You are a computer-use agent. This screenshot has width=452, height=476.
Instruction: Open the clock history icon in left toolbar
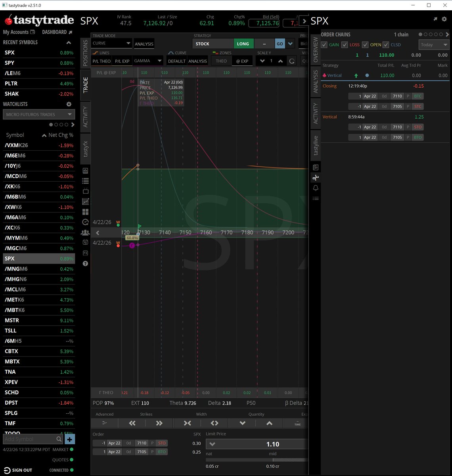85,222
